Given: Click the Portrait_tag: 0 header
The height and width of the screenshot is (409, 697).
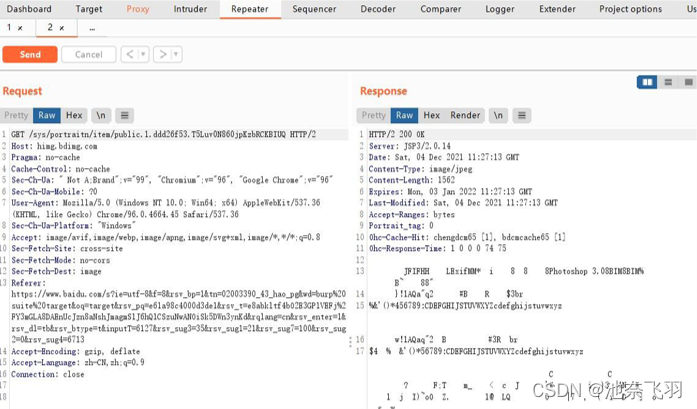Looking at the screenshot, I should (401, 225).
